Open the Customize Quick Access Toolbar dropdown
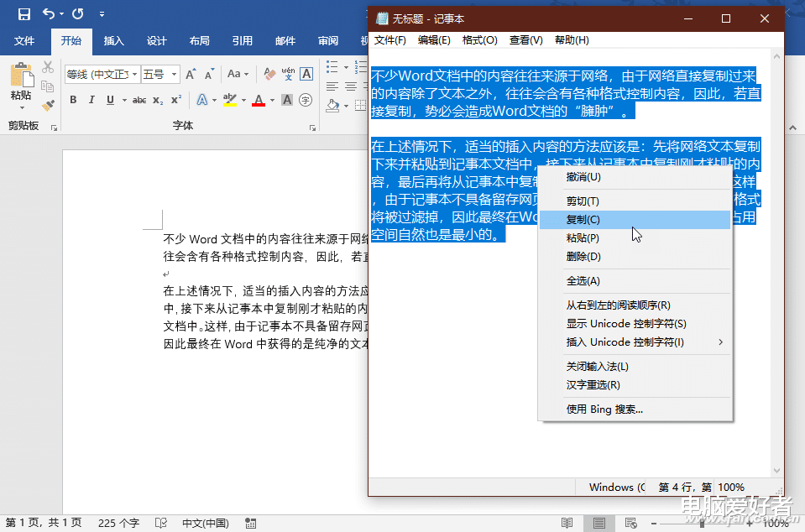The width and height of the screenshot is (805, 532). pos(102,14)
